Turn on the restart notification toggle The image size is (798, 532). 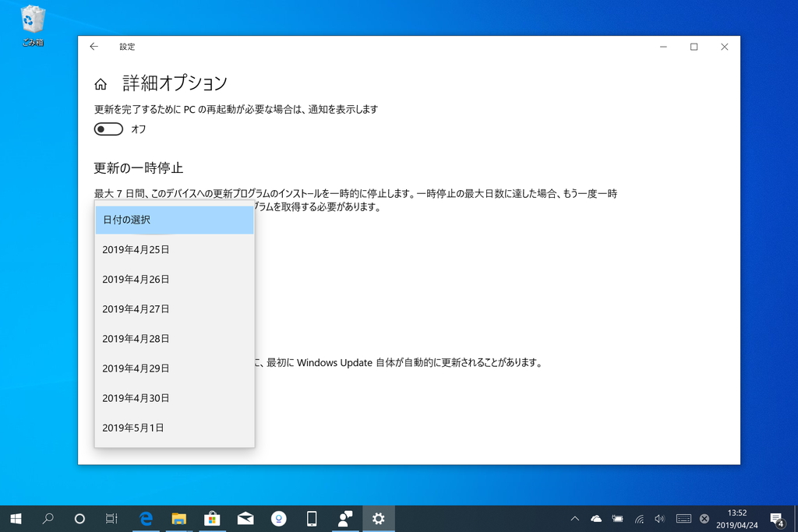[108, 129]
